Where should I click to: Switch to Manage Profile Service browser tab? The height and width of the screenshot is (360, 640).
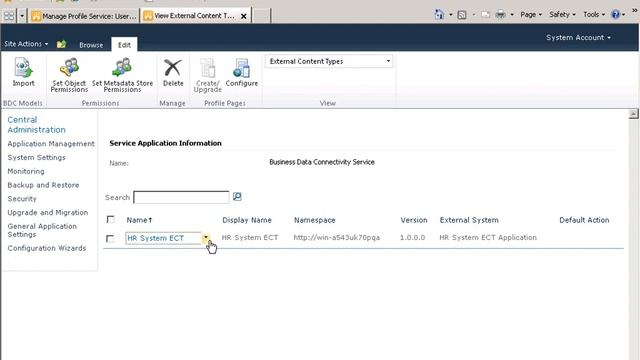(x=84, y=16)
